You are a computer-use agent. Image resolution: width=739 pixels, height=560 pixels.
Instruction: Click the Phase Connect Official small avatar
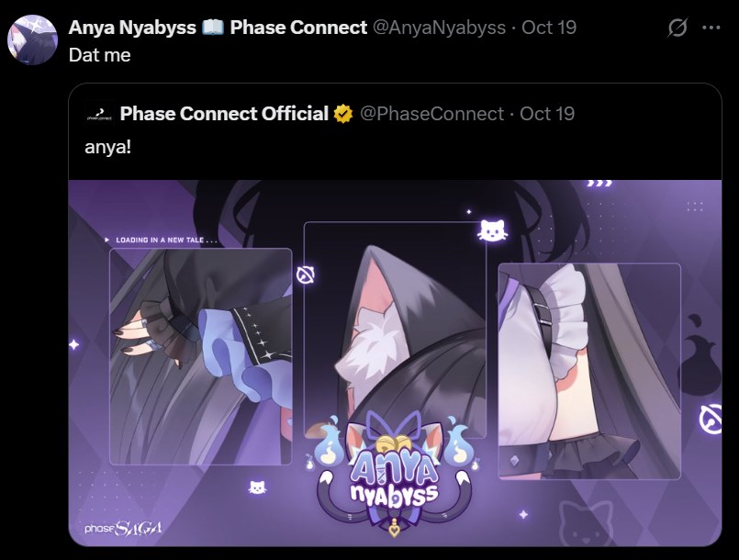[x=99, y=114]
